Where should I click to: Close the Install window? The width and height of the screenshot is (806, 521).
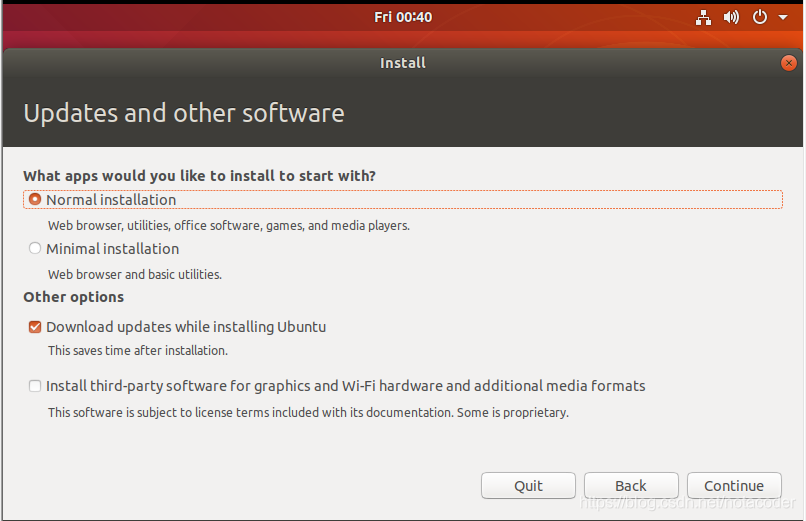(x=789, y=63)
